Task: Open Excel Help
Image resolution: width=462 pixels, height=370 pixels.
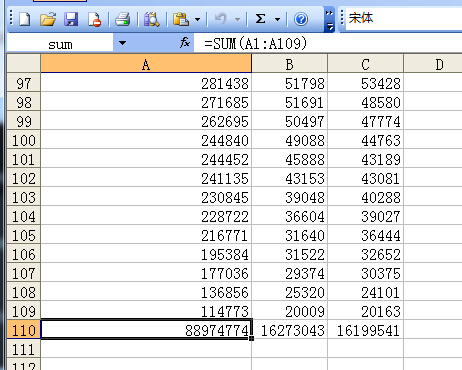Action: click(x=301, y=19)
